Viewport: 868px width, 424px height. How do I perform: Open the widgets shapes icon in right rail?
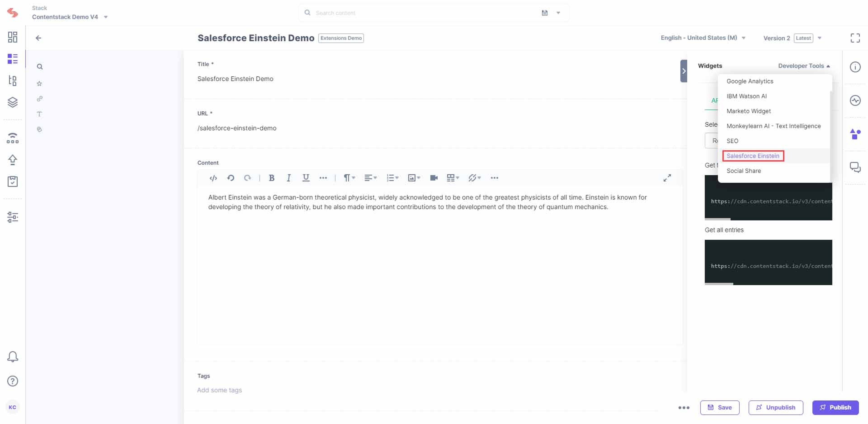[855, 134]
